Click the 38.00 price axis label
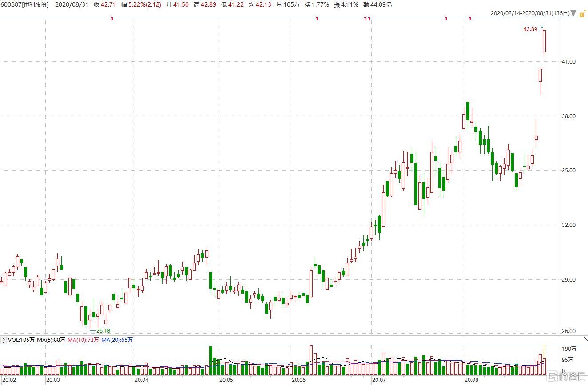588x385 pixels. click(569, 116)
